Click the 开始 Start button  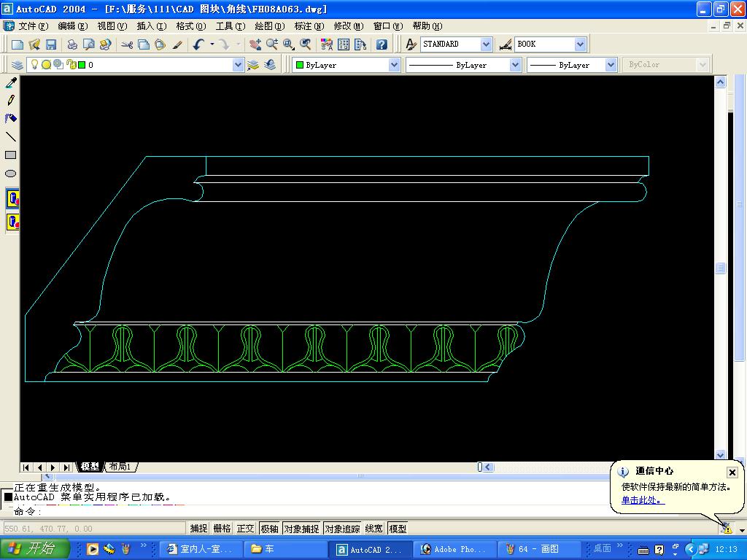point(35,549)
